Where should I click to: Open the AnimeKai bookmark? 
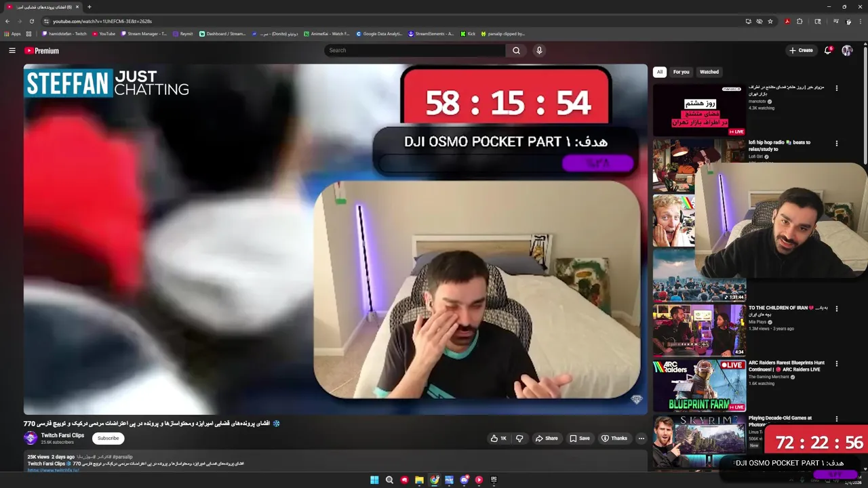[327, 34]
